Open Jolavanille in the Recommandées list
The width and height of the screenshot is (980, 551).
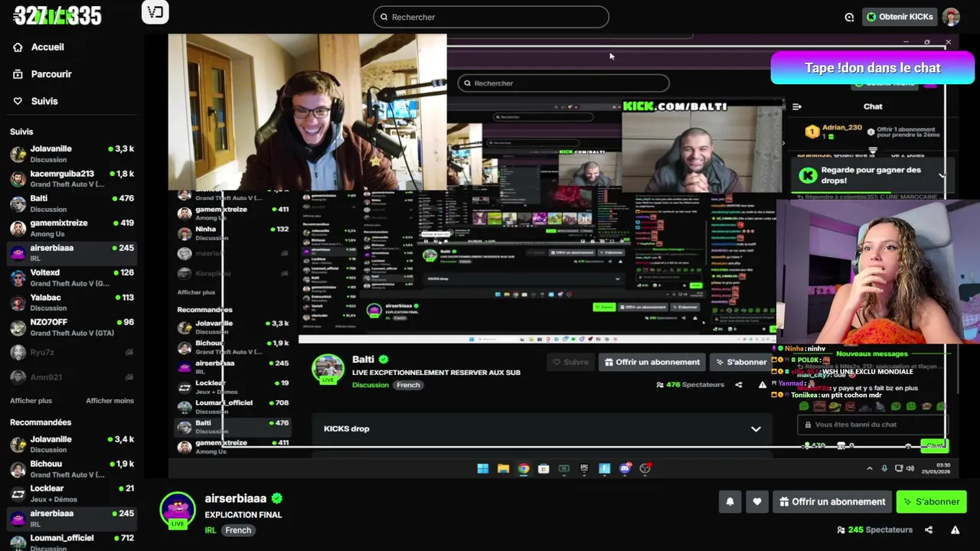pos(72,444)
